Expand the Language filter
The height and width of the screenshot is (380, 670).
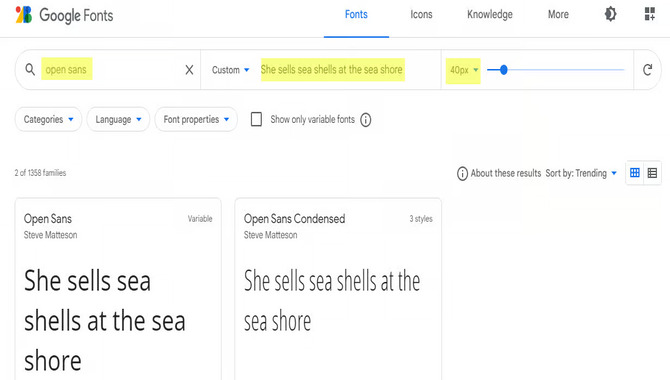click(118, 119)
